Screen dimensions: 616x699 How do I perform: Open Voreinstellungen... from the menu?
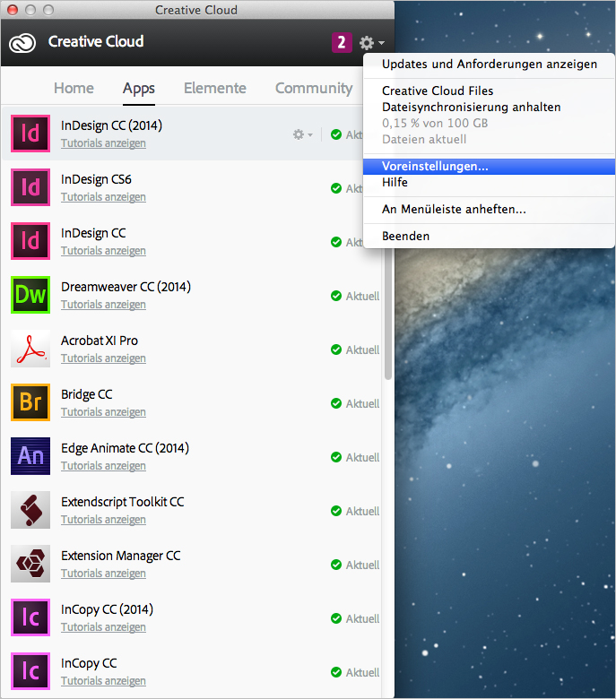click(490, 167)
